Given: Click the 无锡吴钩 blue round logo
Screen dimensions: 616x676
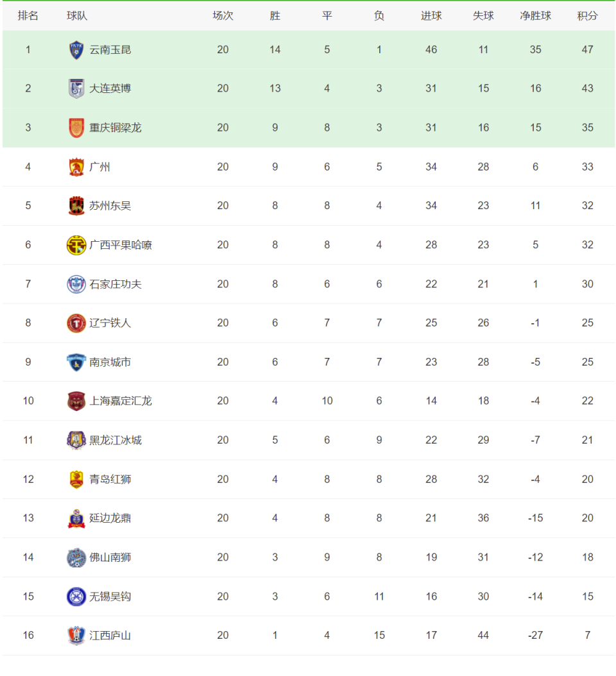Looking at the screenshot, I should pyautogui.click(x=76, y=596).
